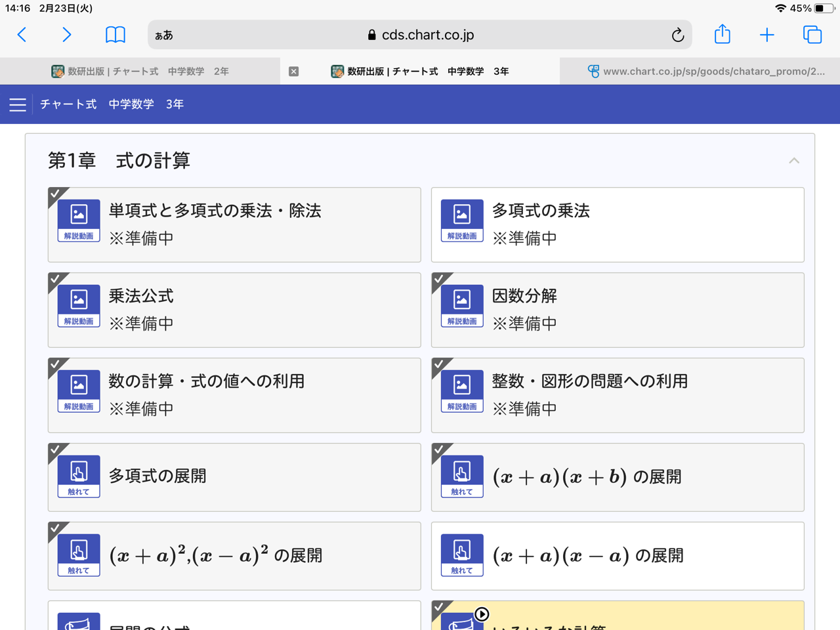Image resolution: width=840 pixels, height=630 pixels.
Task: Open the new tab plus button
Action: [x=766, y=35]
